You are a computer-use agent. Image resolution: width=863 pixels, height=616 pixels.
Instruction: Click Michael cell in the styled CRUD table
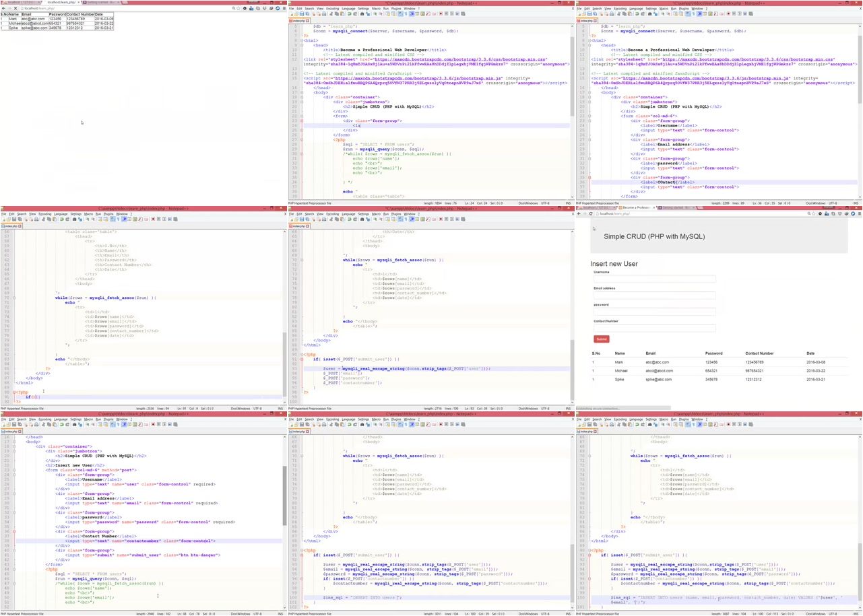coord(622,371)
